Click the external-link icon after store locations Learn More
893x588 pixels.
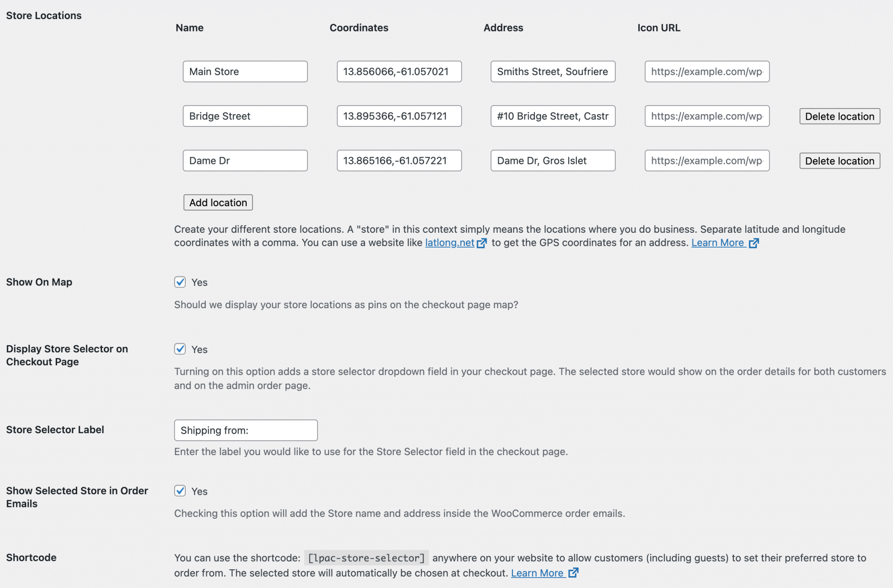click(x=754, y=243)
